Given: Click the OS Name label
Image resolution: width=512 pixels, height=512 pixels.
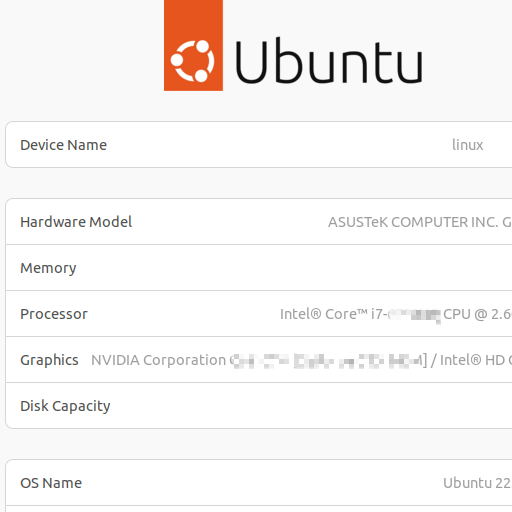Looking at the screenshot, I should click(51, 483).
